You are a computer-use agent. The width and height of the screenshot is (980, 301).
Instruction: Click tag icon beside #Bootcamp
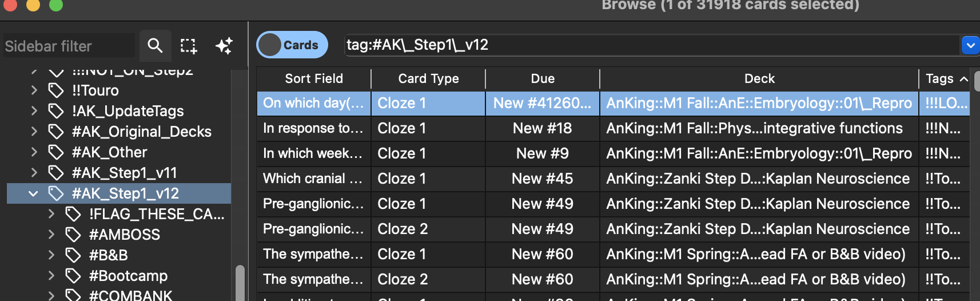tap(73, 276)
